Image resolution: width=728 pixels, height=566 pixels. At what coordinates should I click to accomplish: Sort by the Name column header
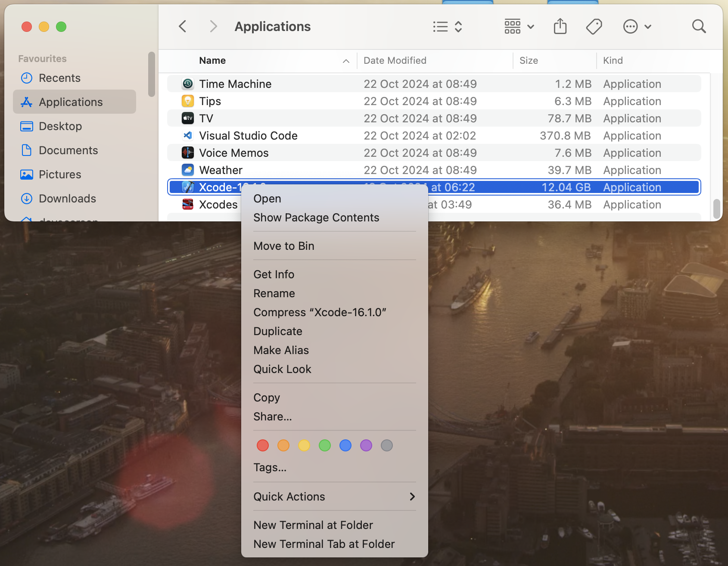click(x=212, y=61)
